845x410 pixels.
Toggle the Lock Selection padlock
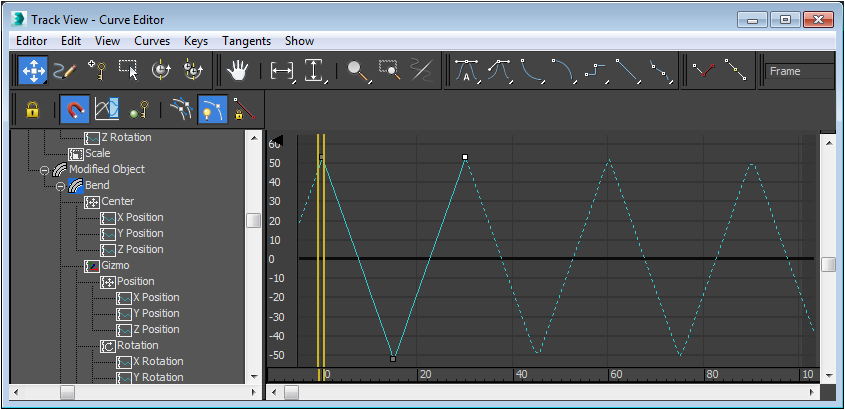coord(32,108)
